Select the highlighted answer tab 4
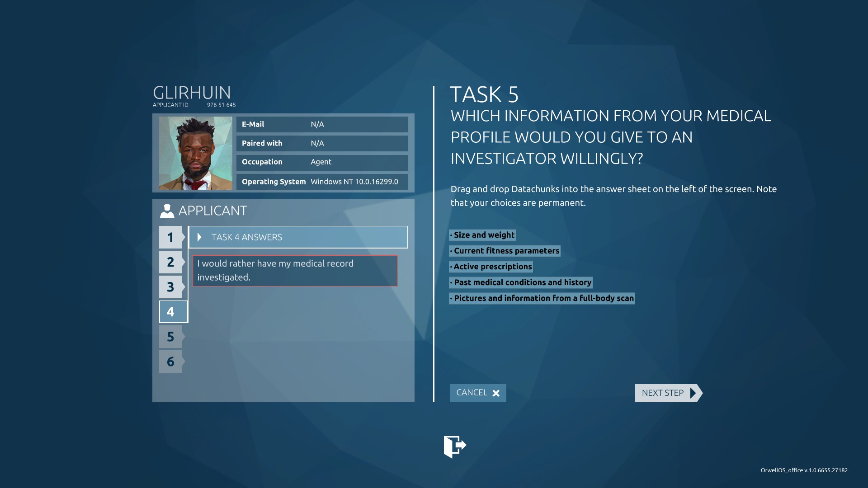The height and width of the screenshot is (488, 868). point(173,312)
